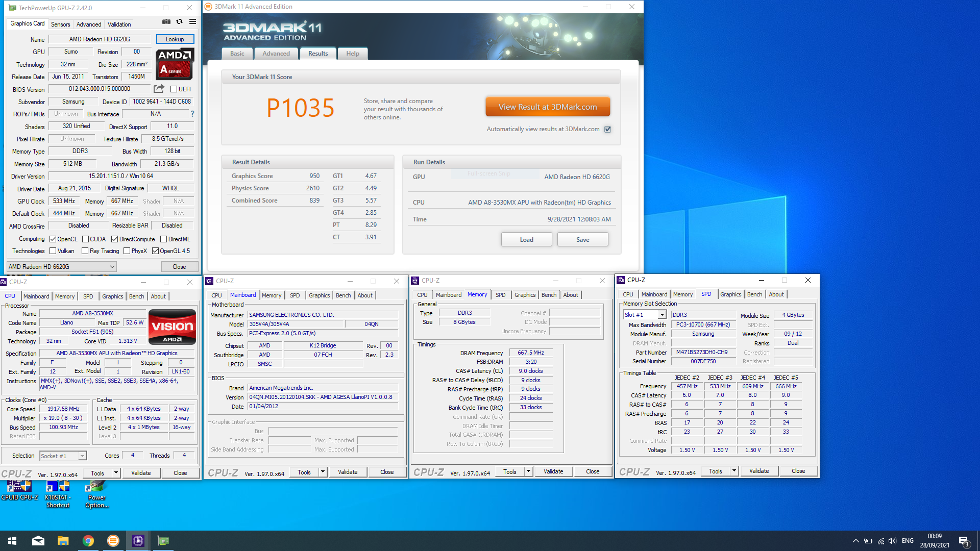
Task: Toggle UEFI checkbox in GPU-Z
Action: pos(174,89)
